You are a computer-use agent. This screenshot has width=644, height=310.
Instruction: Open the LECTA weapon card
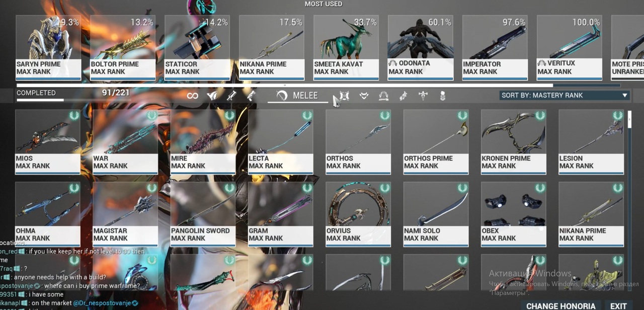281,142
